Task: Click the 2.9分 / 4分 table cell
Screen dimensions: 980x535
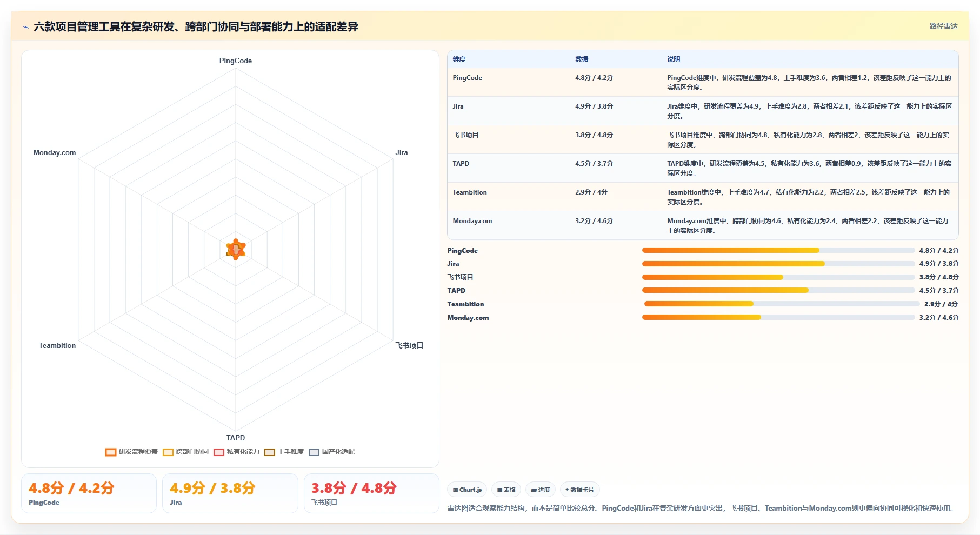Action: 591,192
